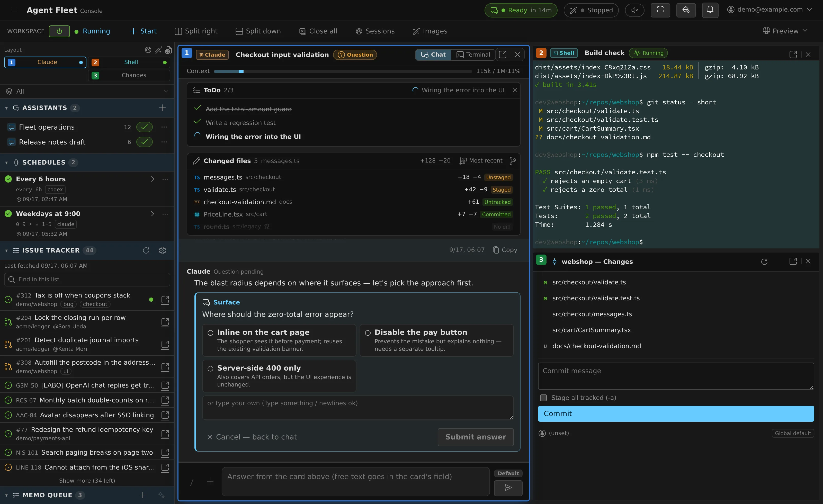Dismiss the ToDo panel with X
Viewport: 823px width, 504px height.
coord(515,90)
